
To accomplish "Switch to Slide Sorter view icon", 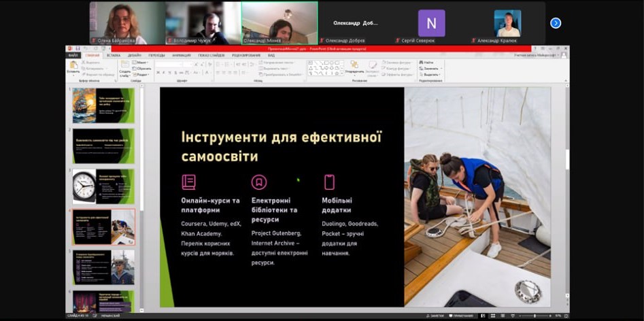I will (x=492, y=316).
